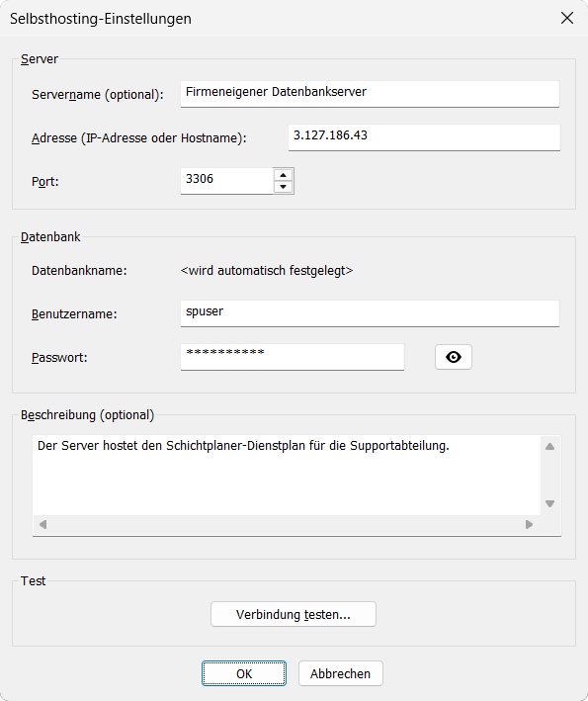Cancel with the Abbrechen button
Screen dimensions: 588x701
341,673
